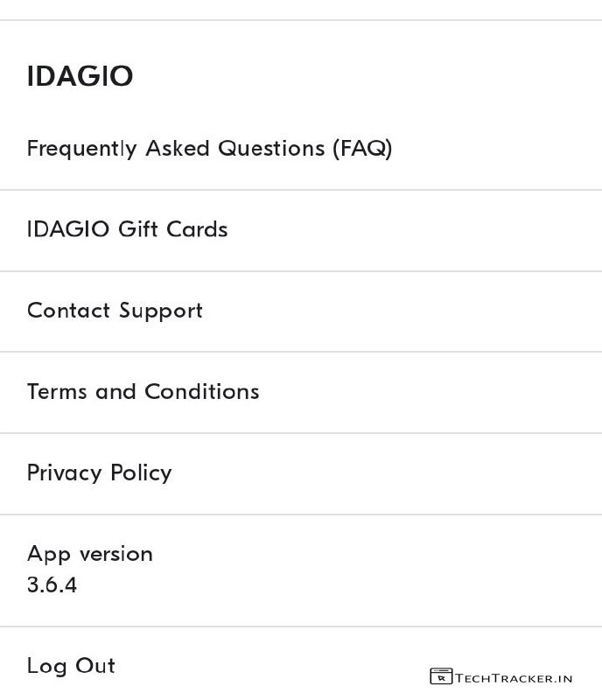Tap the word FAQ in parentheses
This screenshot has height=700, width=602.
(362, 149)
